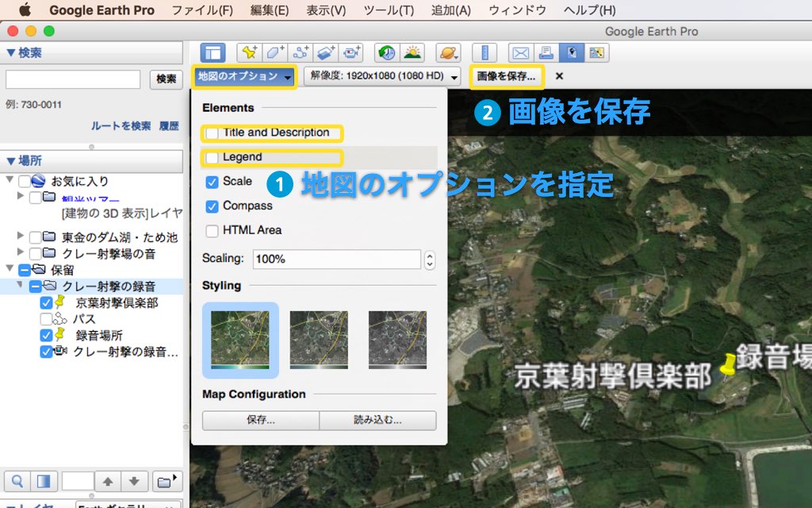Collapse the 保留 folder

[x=10, y=268]
